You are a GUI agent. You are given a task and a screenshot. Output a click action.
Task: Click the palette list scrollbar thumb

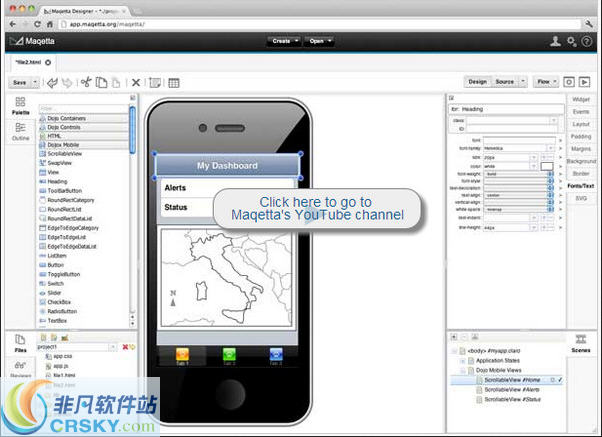(x=132, y=129)
